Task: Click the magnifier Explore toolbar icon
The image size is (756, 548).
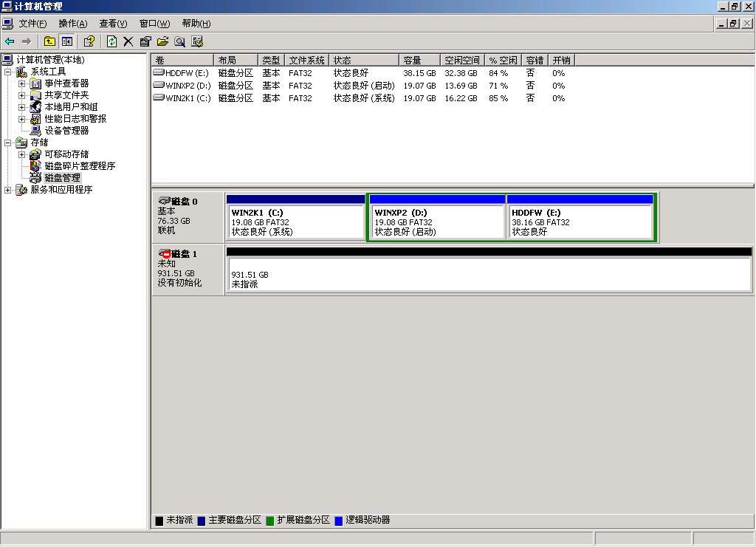Action: pos(180,41)
